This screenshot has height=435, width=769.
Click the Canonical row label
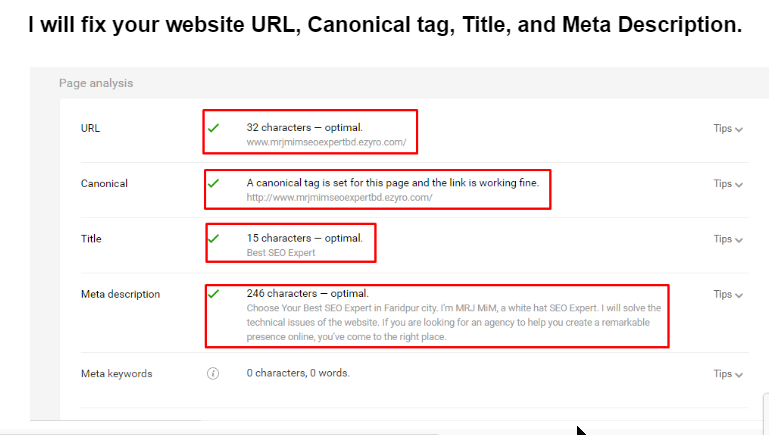pyautogui.click(x=104, y=184)
